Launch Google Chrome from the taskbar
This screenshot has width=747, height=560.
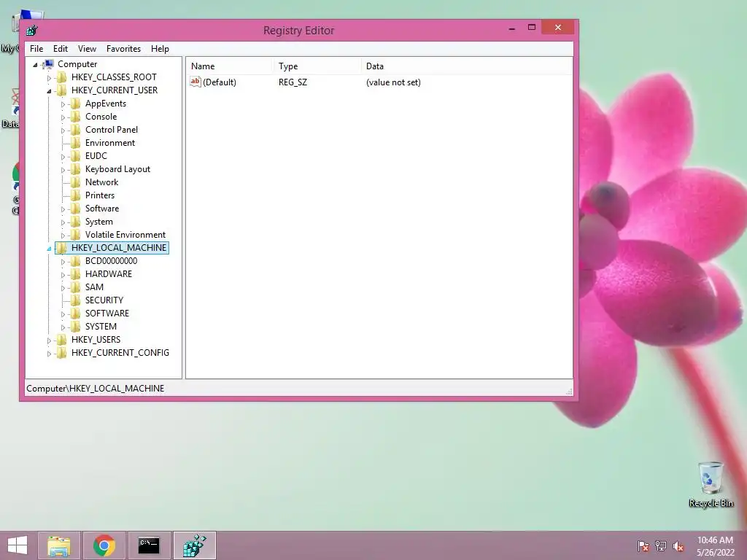point(104,545)
